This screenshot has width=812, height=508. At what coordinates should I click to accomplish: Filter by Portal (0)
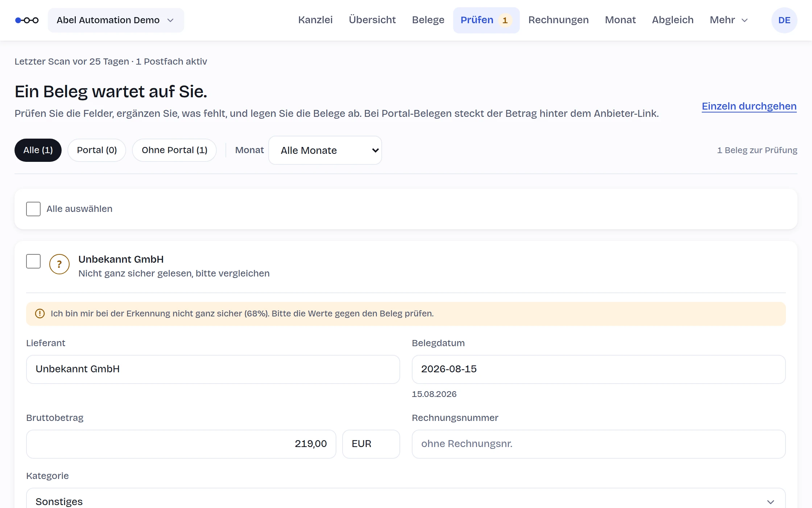click(x=97, y=150)
